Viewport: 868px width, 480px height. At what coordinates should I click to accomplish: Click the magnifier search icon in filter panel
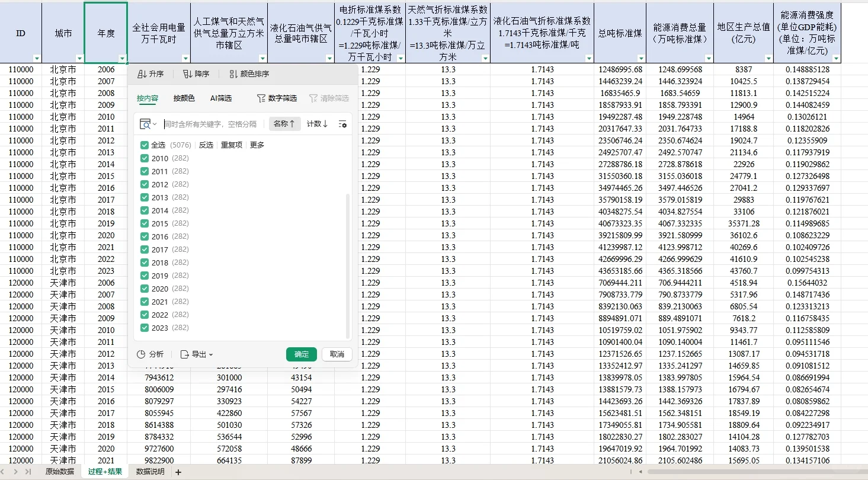tap(146, 123)
